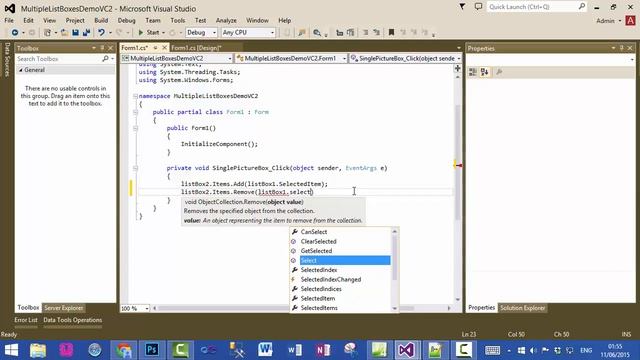Open Photoshop from the taskbar

click(x=152, y=350)
